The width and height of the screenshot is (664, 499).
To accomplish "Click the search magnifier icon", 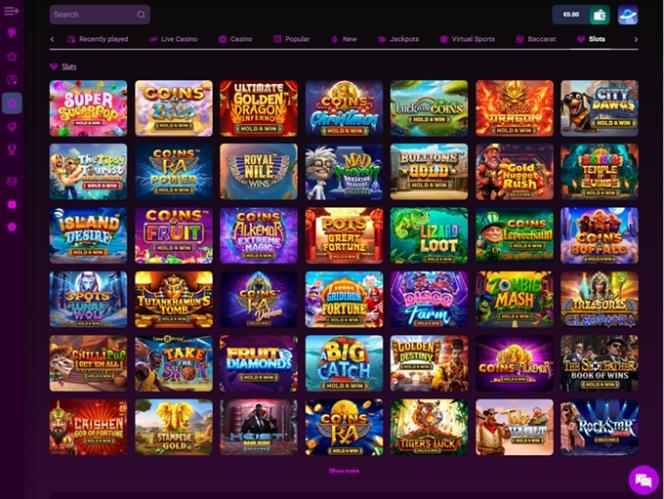I will 141,15.
